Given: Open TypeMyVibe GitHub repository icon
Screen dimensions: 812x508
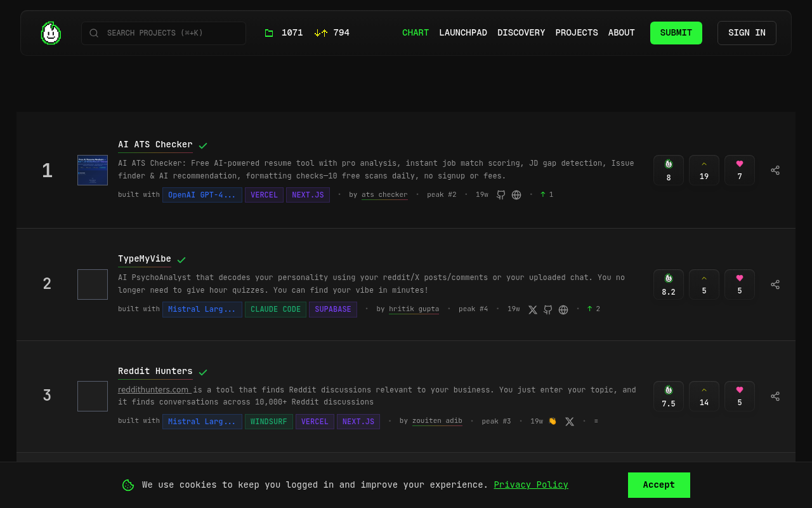Looking at the screenshot, I should [548, 310].
